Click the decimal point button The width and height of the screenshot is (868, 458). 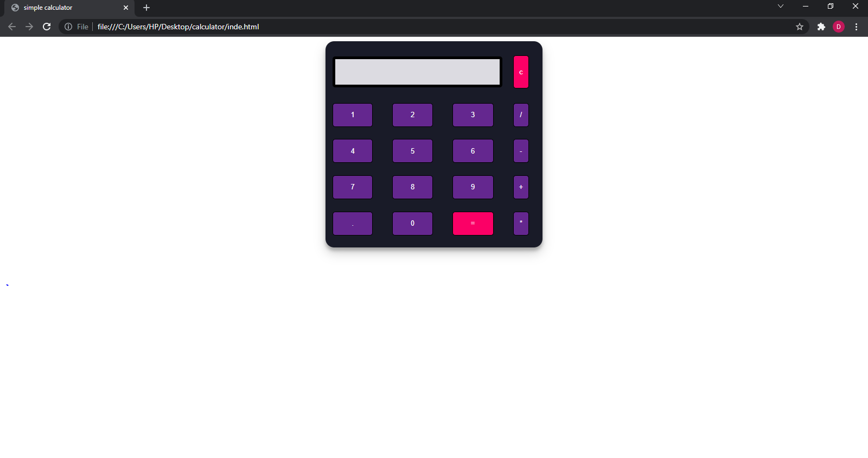(353, 224)
